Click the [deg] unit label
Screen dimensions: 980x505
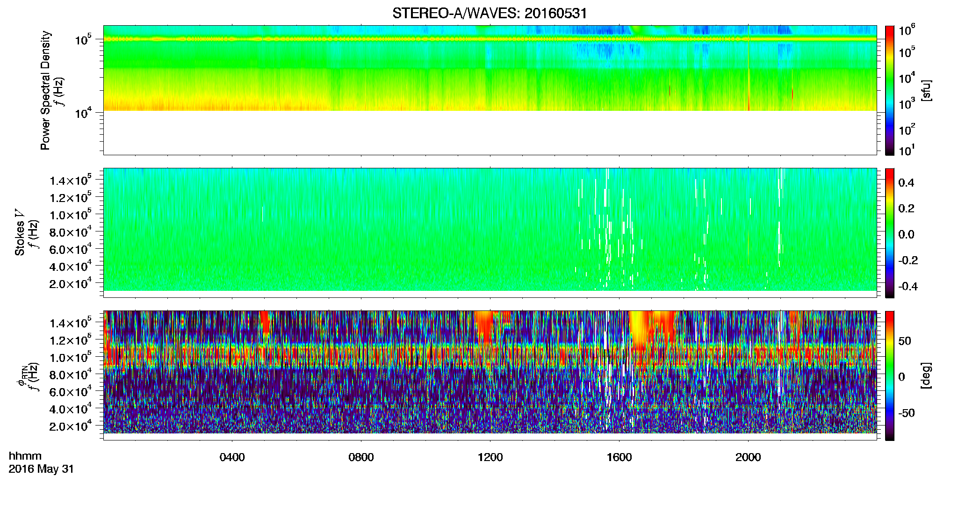[x=926, y=375]
